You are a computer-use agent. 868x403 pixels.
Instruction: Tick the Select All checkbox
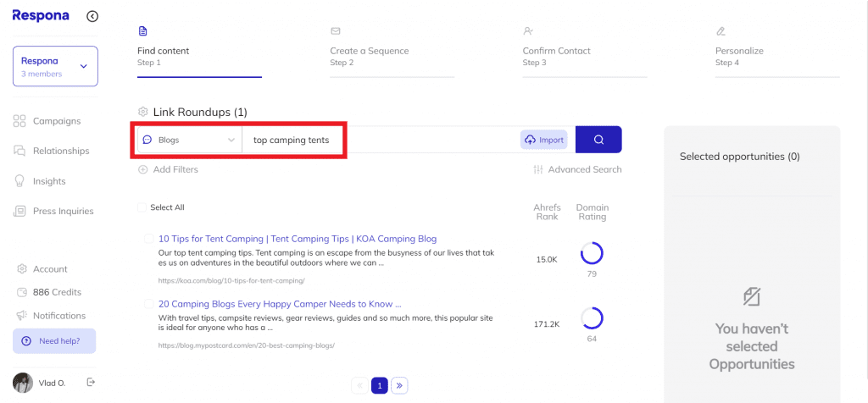[x=142, y=207]
